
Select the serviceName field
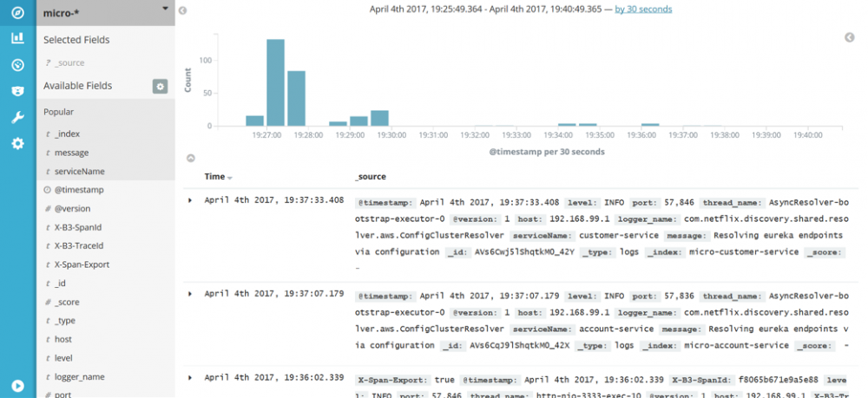[106, 172]
